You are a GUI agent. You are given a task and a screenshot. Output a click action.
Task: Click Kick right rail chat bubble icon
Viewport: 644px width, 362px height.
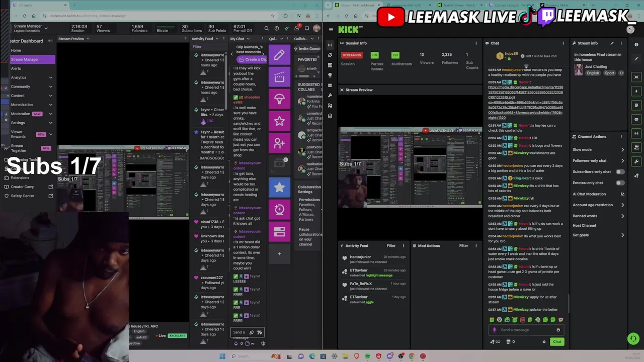pos(636,119)
